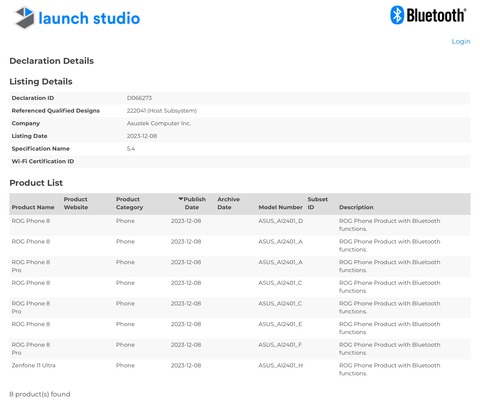
Task: Select model number ASUS_AI2401_F
Action: (x=280, y=345)
